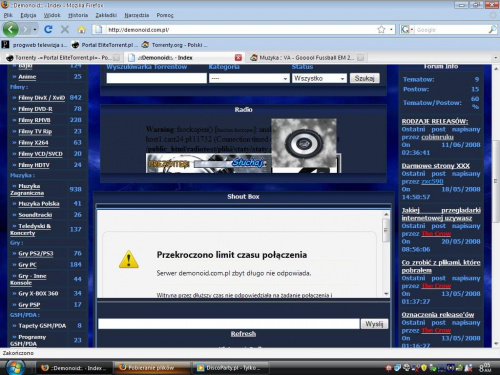Viewport: 500px width, 375px height.
Task: Click the speaker image in Radio panel
Action: (x=304, y=143)
